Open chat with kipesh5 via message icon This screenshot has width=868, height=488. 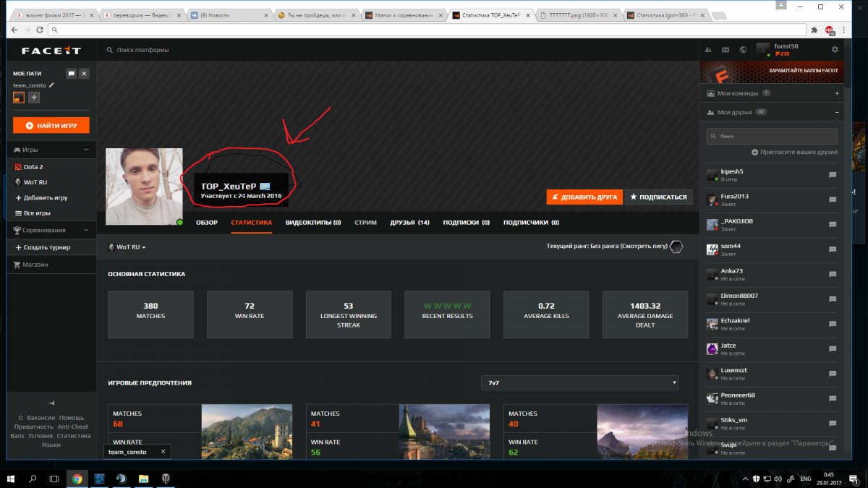[x=832, y=175]
